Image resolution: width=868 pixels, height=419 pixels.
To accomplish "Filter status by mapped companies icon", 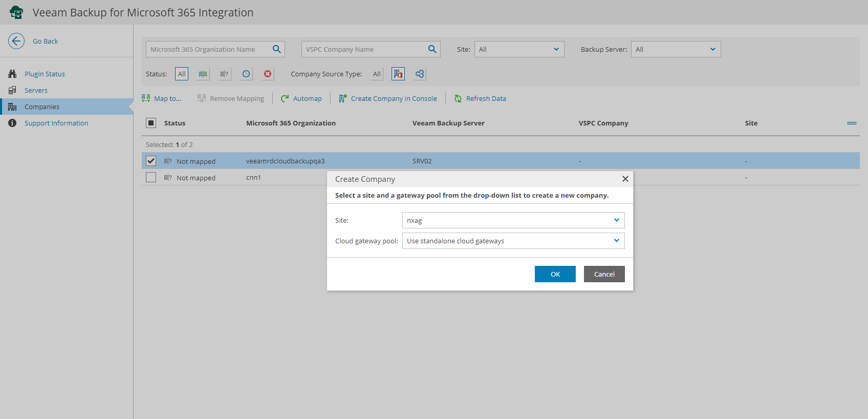I will tap(203, 74).
